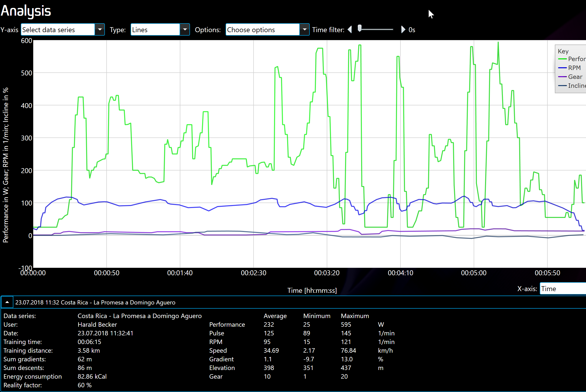Image resolution: width=586 pixels, height=392 pixels.
Task: Click the 'Performance' row label in statistics
Action: [x=227, y=324]
